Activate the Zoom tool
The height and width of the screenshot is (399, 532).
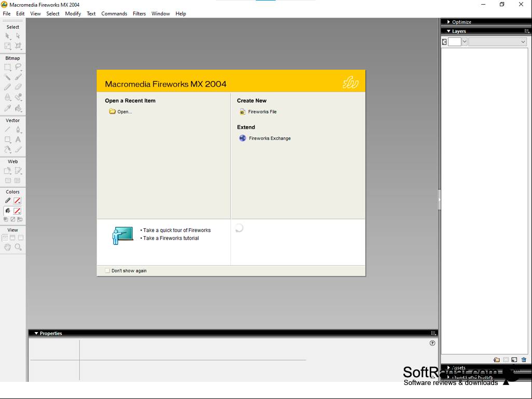coord(18,247)
